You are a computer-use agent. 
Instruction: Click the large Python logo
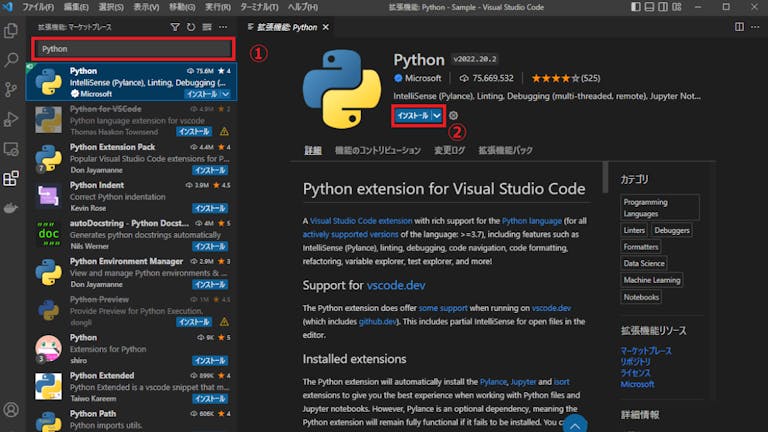[x=341, y=89]
